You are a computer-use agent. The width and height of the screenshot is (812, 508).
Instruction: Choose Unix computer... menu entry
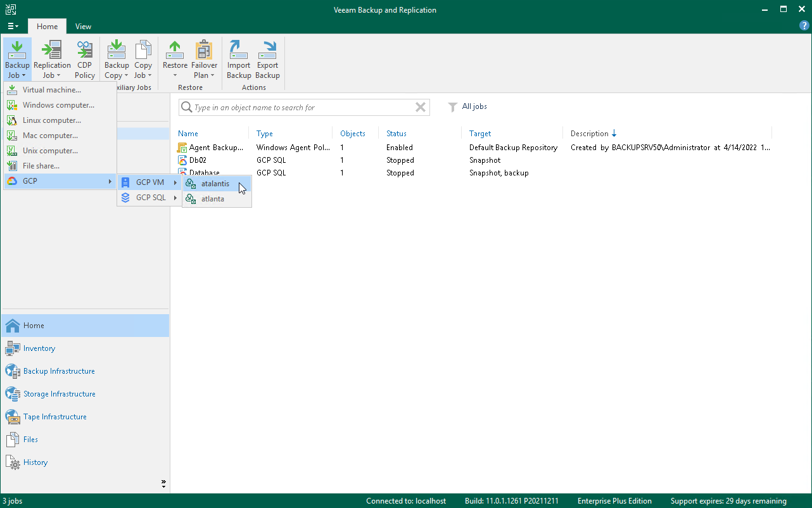point(60,151)
